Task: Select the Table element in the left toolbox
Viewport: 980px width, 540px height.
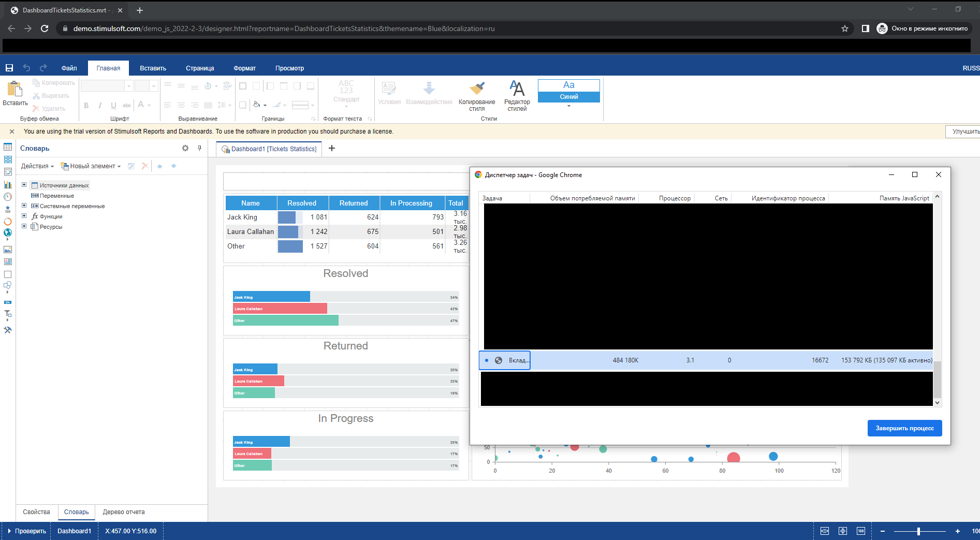Action: (8, 148)
